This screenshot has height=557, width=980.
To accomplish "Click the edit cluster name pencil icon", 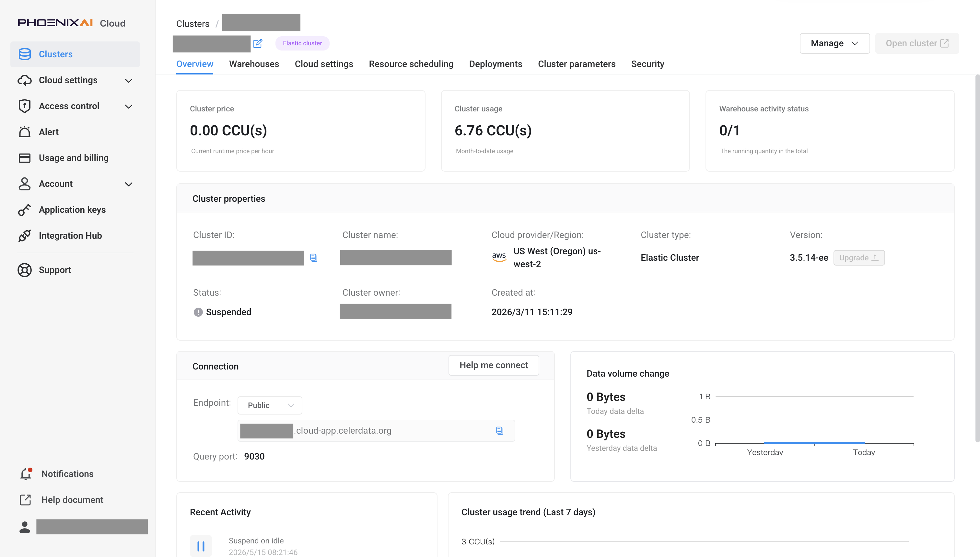I will (258, 43).
